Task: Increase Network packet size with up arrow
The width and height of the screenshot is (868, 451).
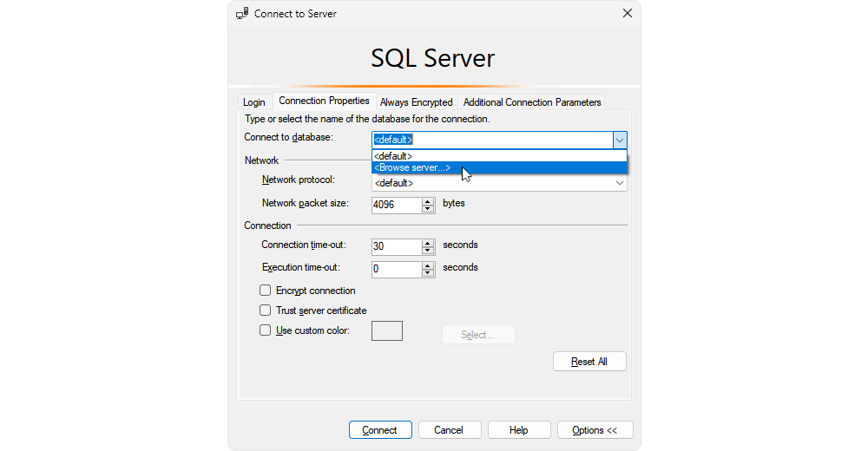Action: click(427, 201)
